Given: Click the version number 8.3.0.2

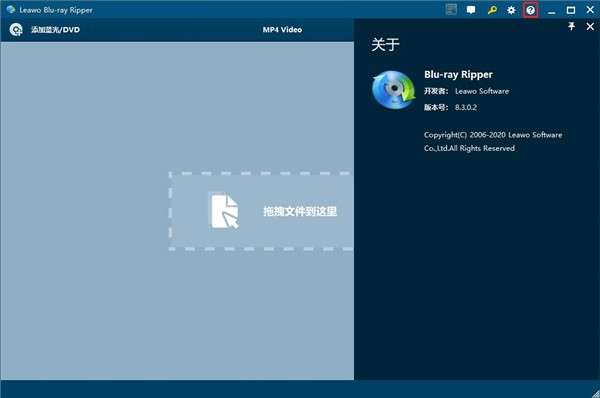Looking at the screenshot, I should click(466, 108).
